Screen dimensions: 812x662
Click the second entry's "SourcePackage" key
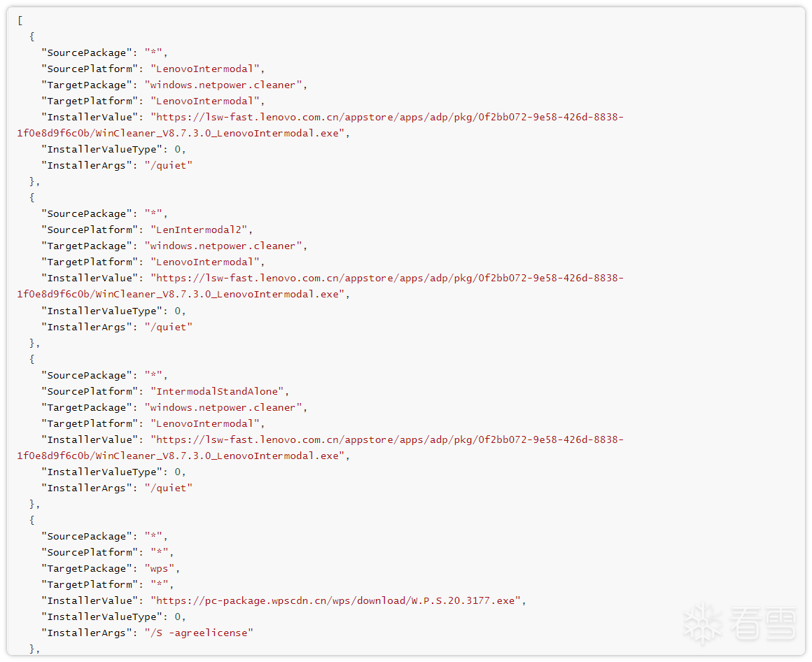pos(87,213)
